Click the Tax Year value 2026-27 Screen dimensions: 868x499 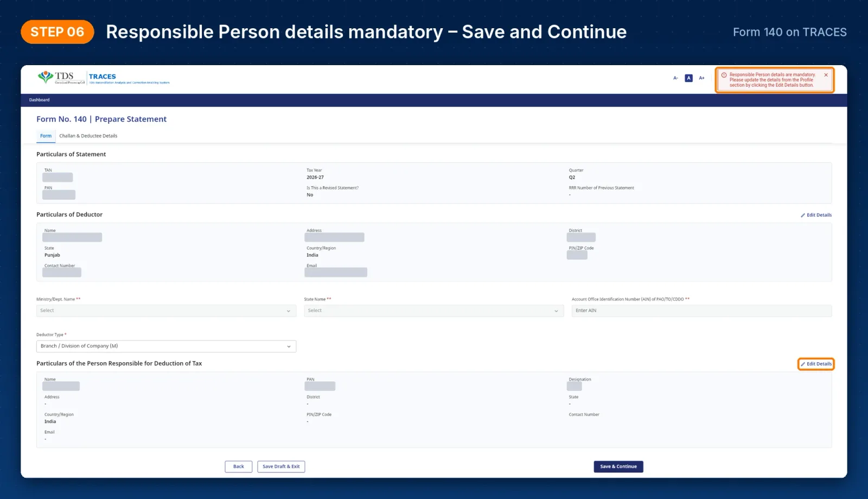click(315, 178)
